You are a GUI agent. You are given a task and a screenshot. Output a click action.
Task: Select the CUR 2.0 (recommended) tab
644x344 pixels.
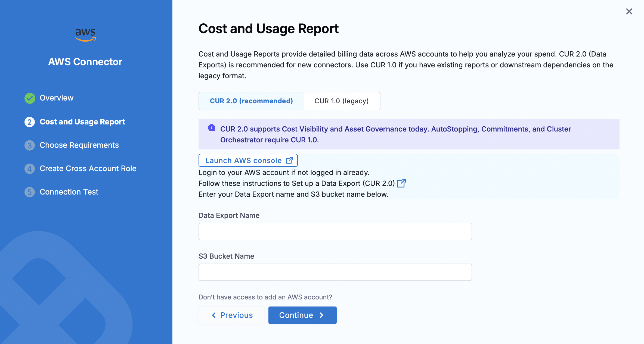(251, 101)
